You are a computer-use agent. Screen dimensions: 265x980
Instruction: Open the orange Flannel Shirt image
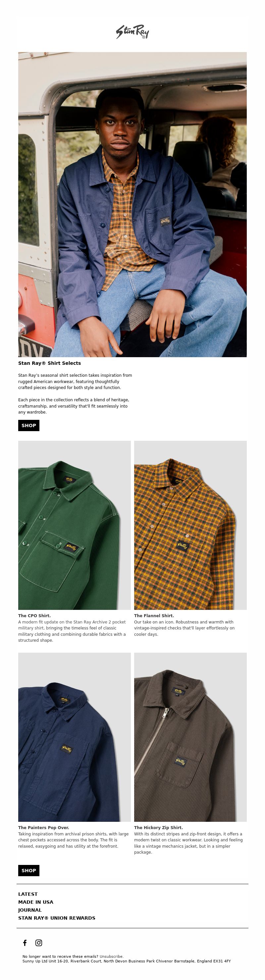pos(190,525)
